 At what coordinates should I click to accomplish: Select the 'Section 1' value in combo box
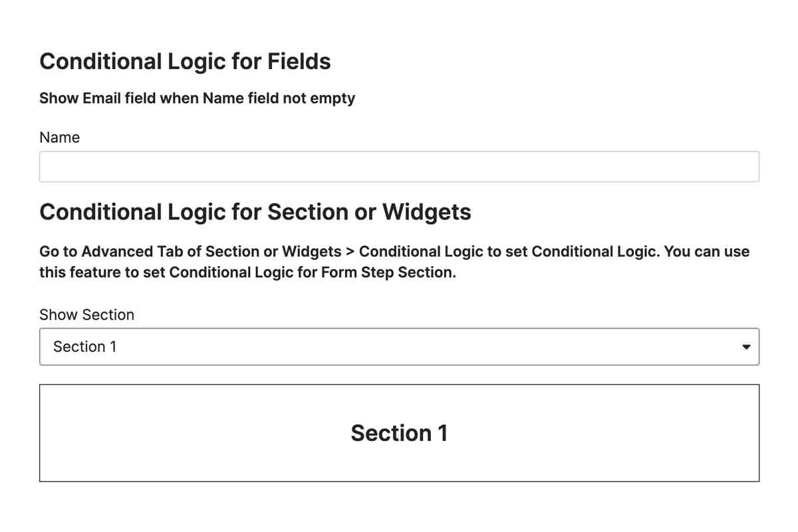(84, 346)
